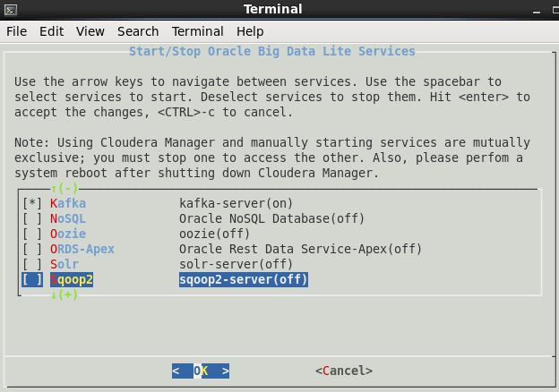Click the terminal window menu icon

[9, 10]
